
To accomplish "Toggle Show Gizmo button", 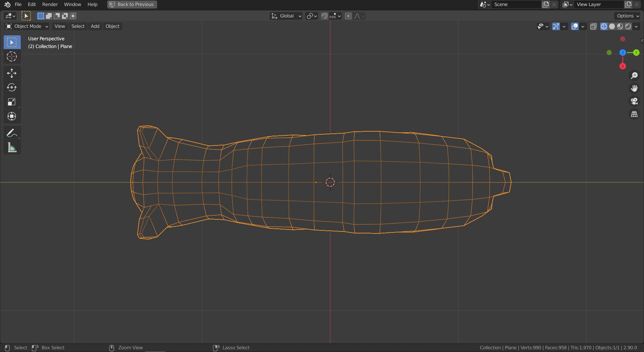I will coord(556,26).
